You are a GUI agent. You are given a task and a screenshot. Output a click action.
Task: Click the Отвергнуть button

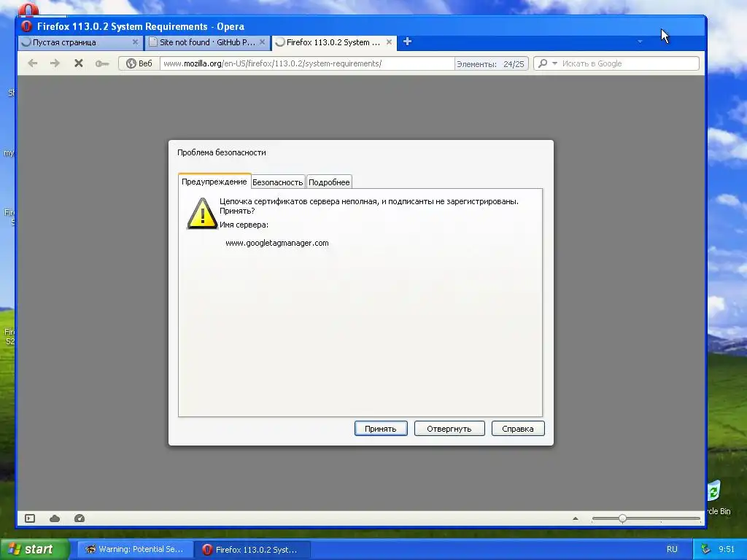pos(449,429)
